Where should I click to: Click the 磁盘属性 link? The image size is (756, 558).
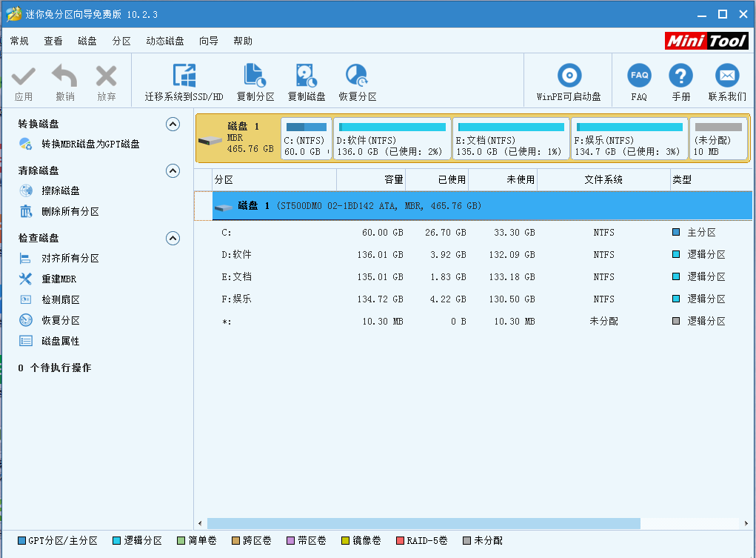(x=61, y=342)
